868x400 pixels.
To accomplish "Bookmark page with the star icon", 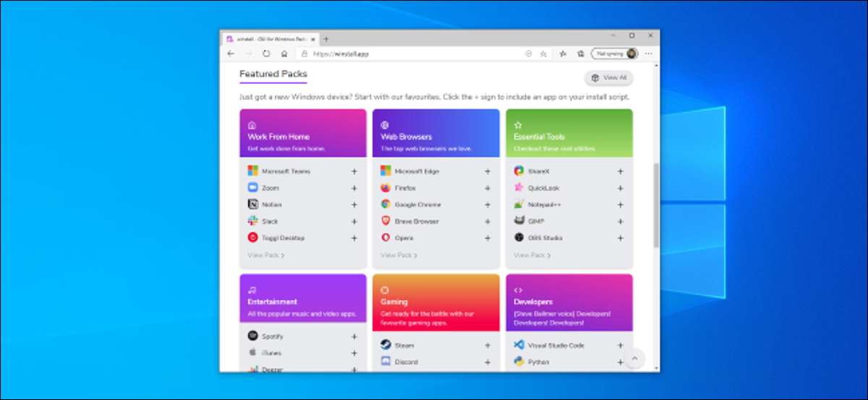I will click(x=543, y=54).
